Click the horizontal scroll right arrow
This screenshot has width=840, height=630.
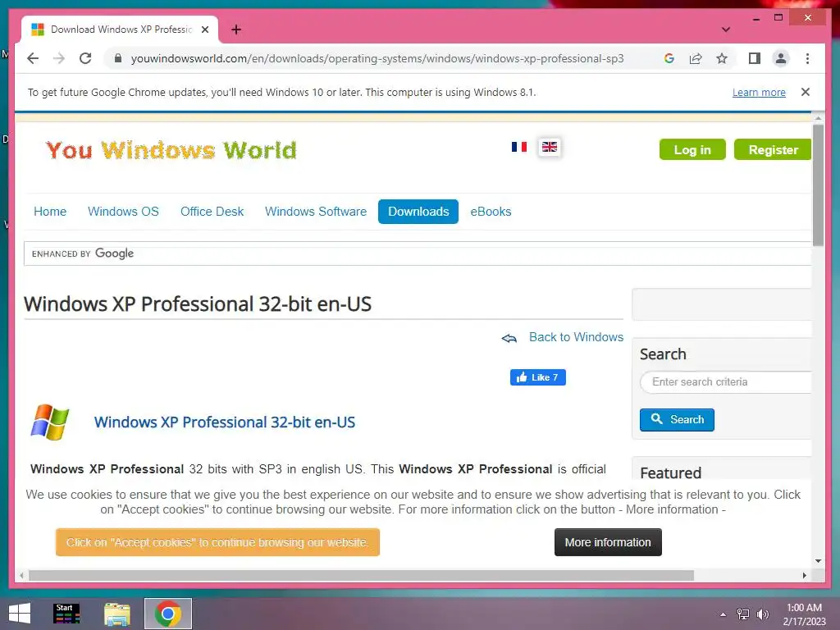point(804,575)
